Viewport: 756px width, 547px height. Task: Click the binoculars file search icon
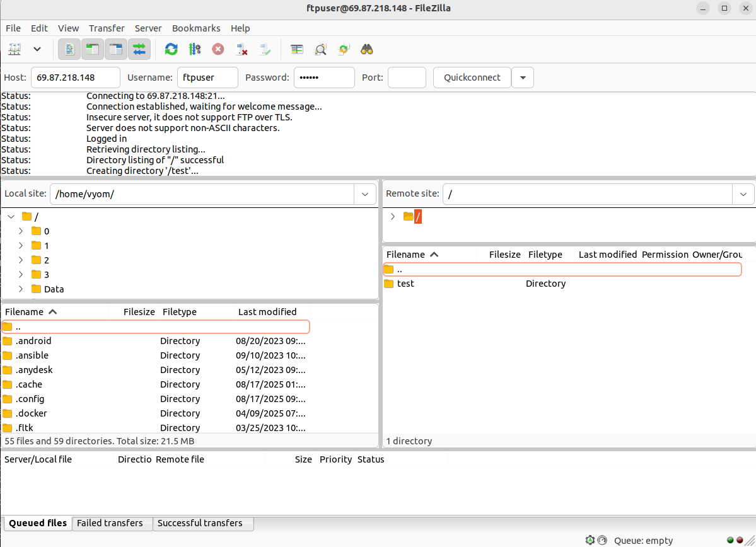(367, 49)
